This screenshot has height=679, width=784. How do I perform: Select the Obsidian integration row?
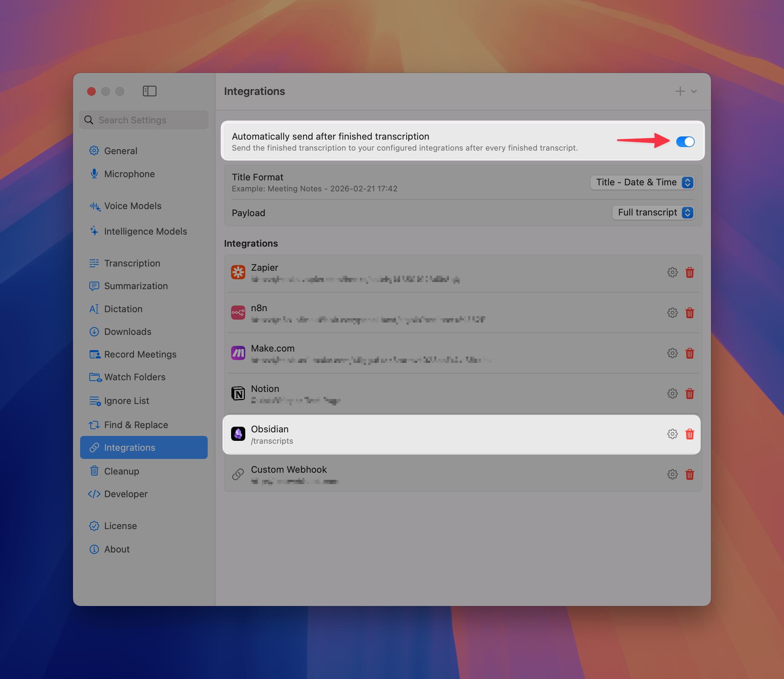[x=461, y=434]
